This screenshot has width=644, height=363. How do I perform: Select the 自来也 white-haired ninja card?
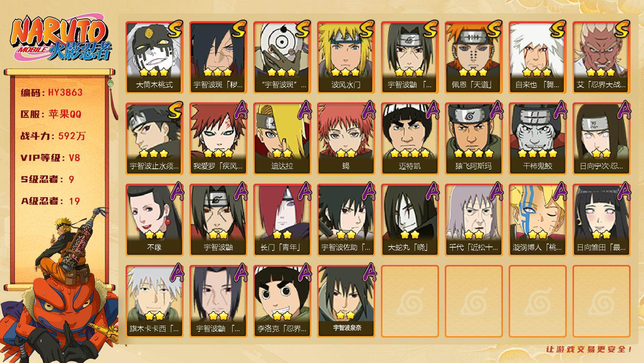tap(537, 57)
